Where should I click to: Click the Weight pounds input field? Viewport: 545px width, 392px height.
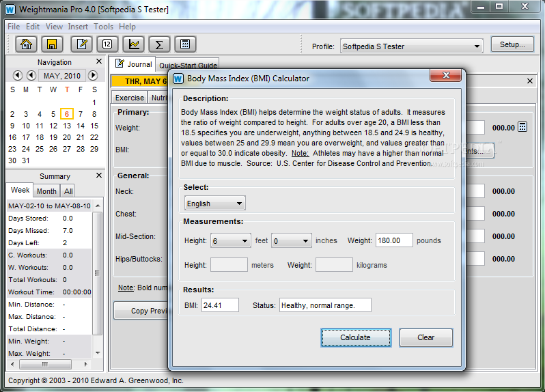[394, 240]
